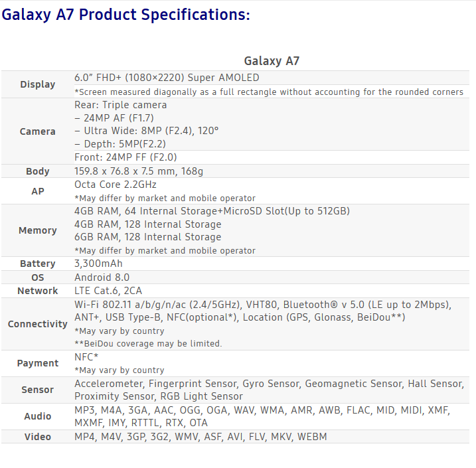Click the Galaxy A7 column header

272,61
